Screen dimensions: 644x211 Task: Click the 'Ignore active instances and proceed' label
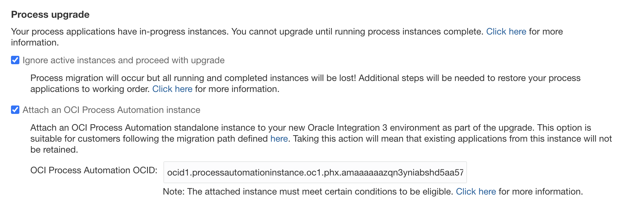click(x=123, y=60)
